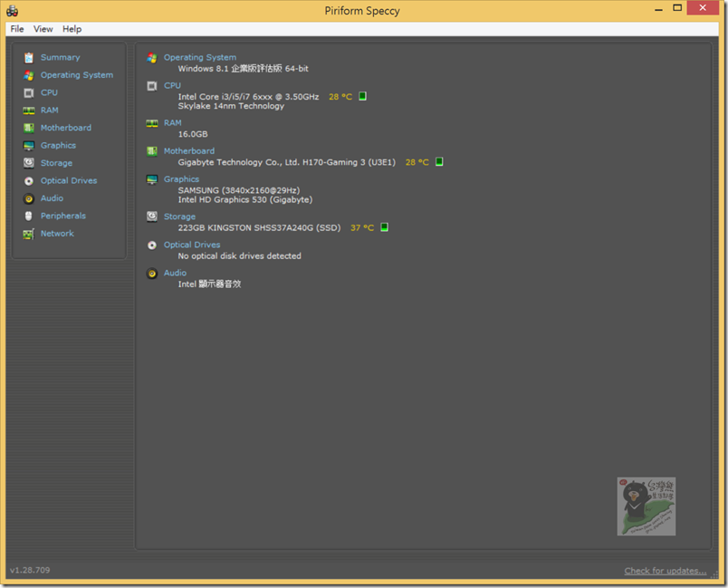Open the Graphics heading link in summary
The height and width of the screenshot is (588, 728).
pyautogui.click(x=181, y=179)
